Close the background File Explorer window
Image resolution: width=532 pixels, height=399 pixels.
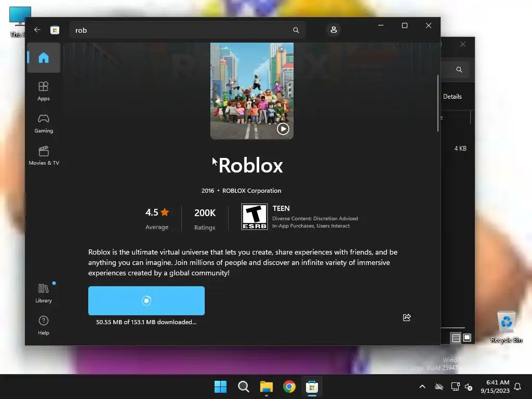pos(463,45)
